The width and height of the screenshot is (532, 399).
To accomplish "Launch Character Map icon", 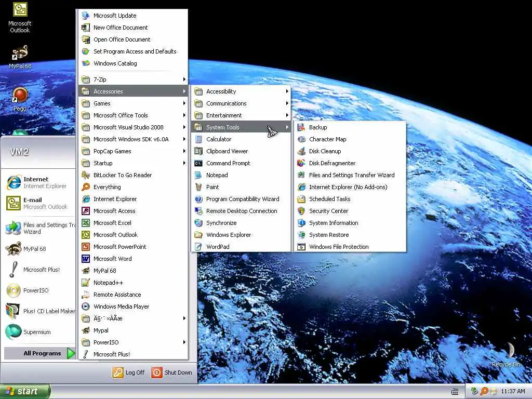I will (x=301, y=139).
